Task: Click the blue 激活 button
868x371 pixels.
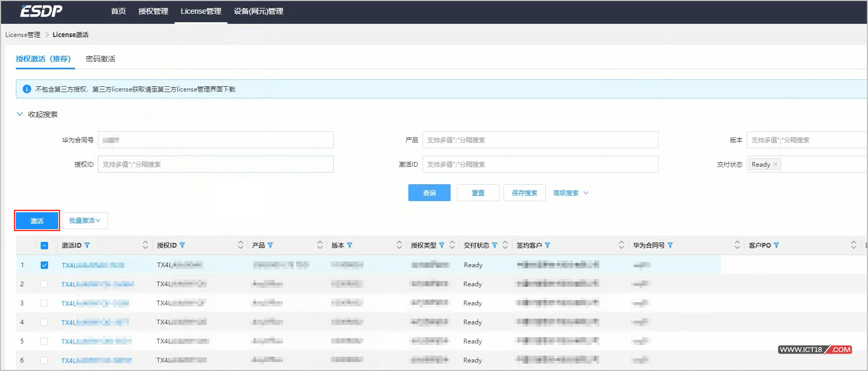Action: pos(37,221)
